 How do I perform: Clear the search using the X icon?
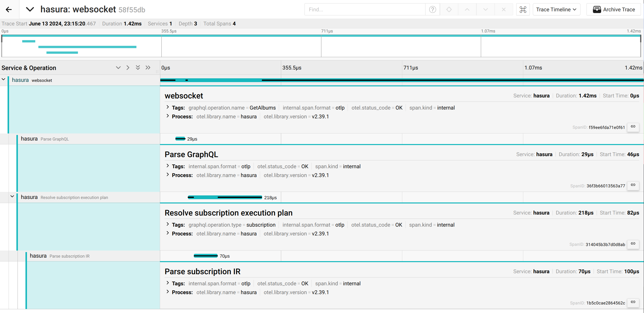503,9
